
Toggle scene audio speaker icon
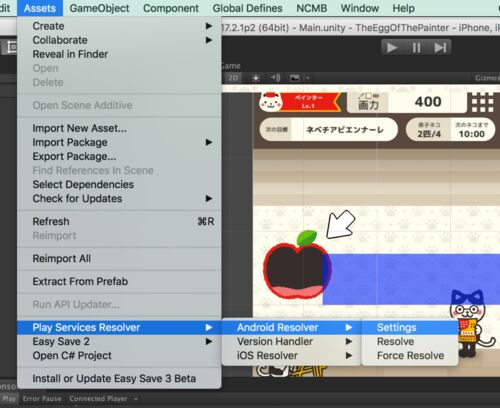tap(275, 78)
